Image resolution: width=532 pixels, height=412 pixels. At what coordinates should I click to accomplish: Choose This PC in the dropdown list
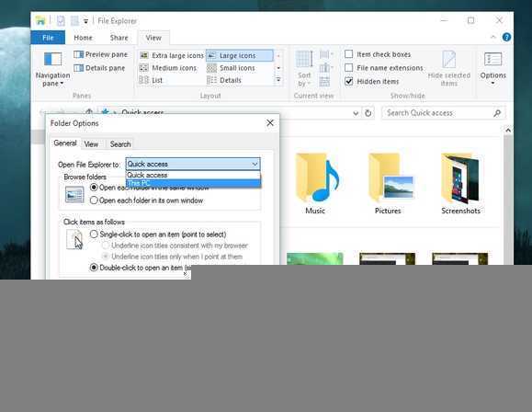193,183
